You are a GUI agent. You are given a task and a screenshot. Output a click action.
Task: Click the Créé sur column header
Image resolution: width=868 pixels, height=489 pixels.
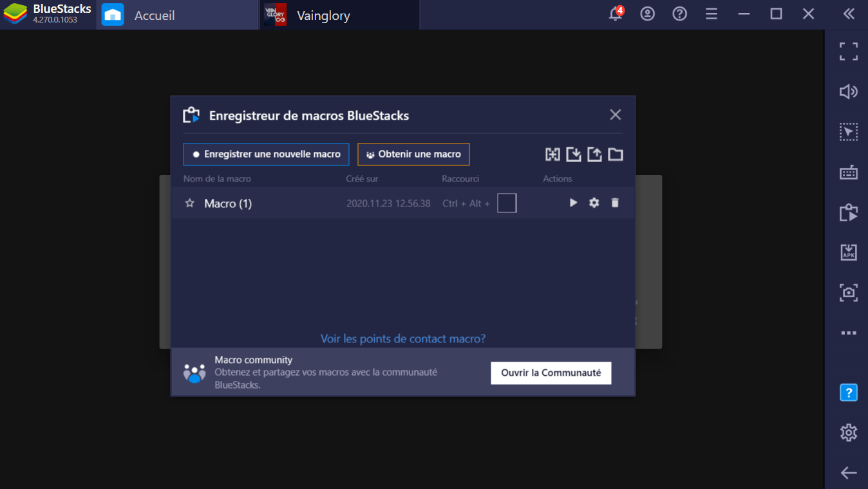point(362,179)
